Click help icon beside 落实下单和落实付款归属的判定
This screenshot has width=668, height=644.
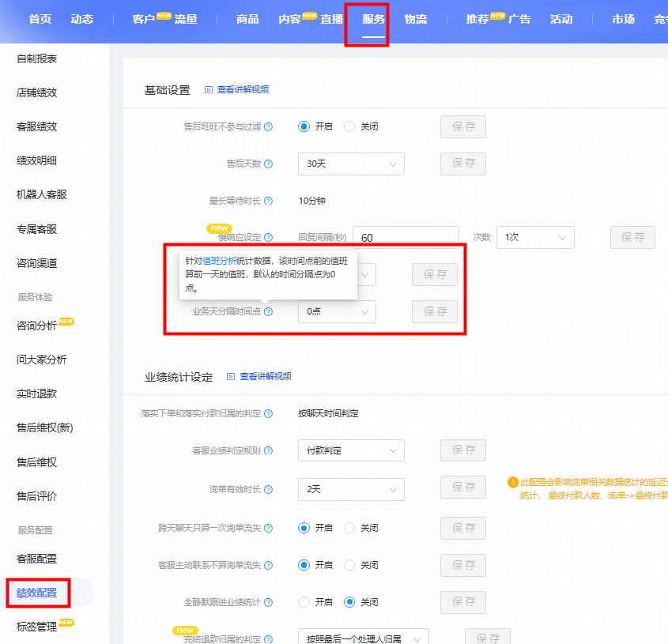[268, 413]
